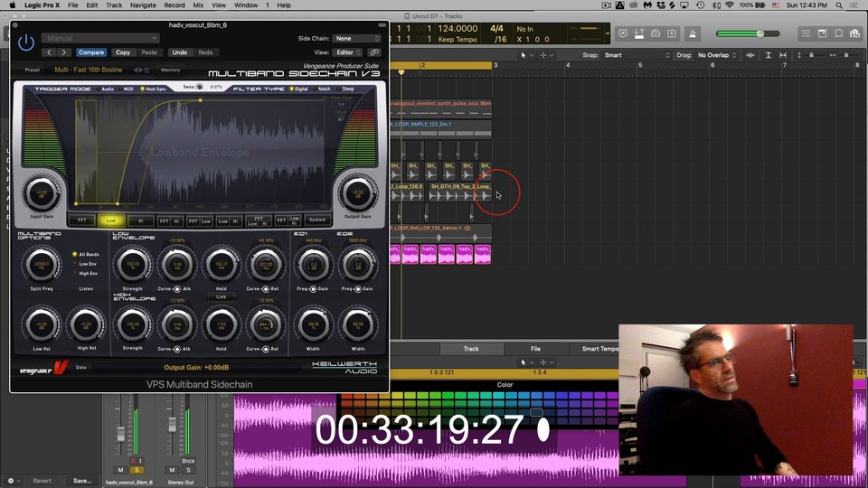Select the Audio trigger mode
Viewport: 868px width, 488px height.
point(105,89)
